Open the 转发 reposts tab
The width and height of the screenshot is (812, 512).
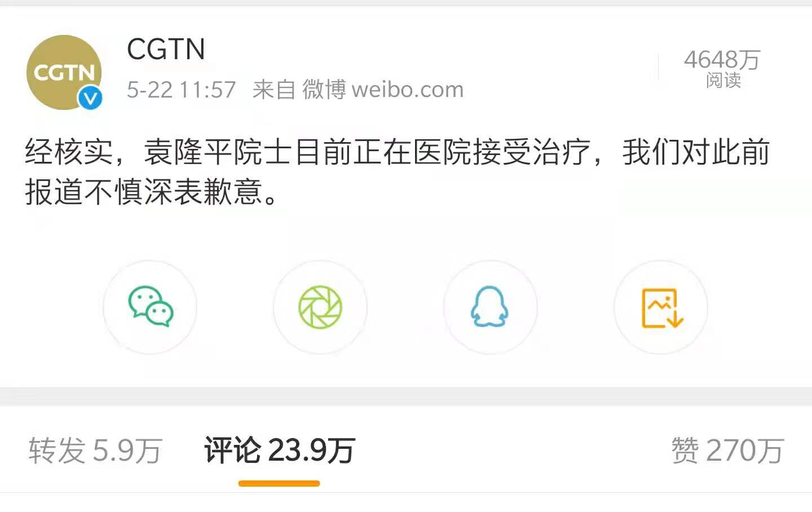[95, 451]
